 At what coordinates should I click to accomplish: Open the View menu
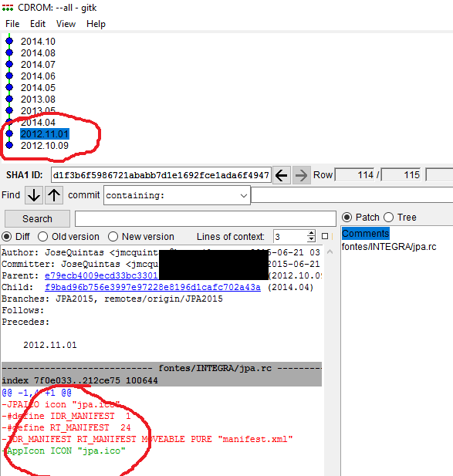(x=66, y=24)
